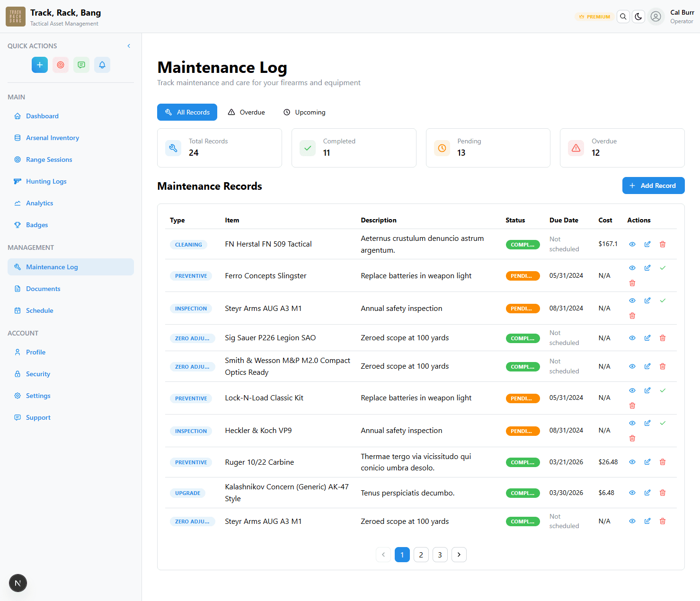The height and width of the screenshot is (601, 700).
Task: Mark Lock-N-Load Classic Kit record complete
Action: coord(663,390)
